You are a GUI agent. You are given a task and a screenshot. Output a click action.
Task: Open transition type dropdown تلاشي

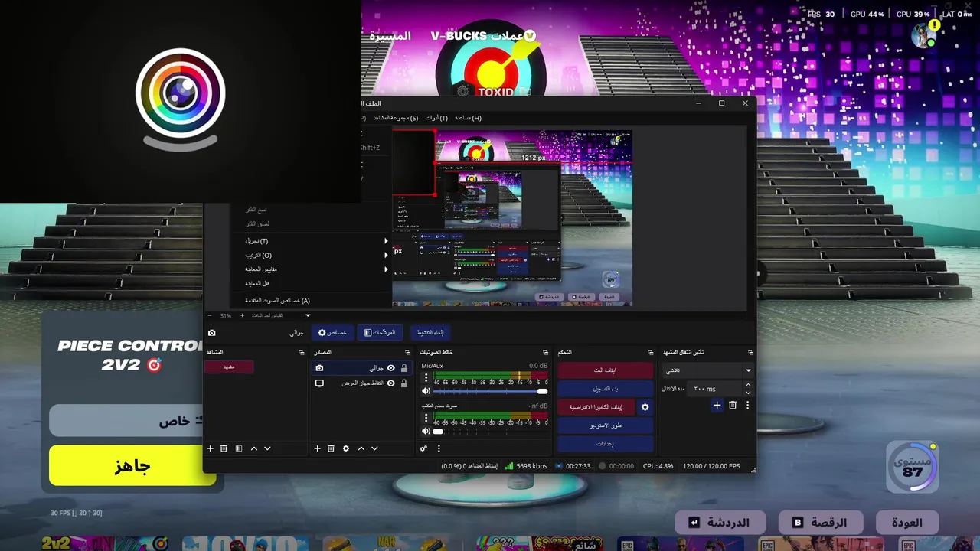click(707, 370)
